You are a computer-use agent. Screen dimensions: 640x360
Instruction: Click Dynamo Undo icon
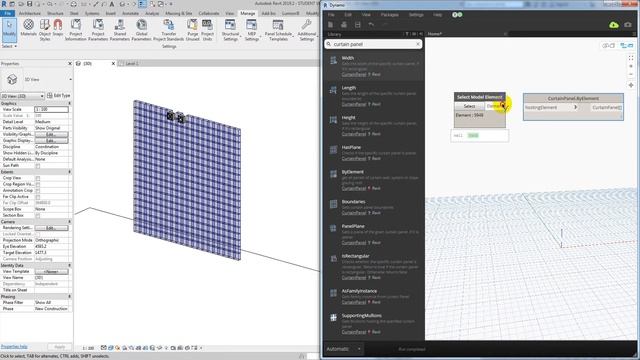[x=371, y=25]
